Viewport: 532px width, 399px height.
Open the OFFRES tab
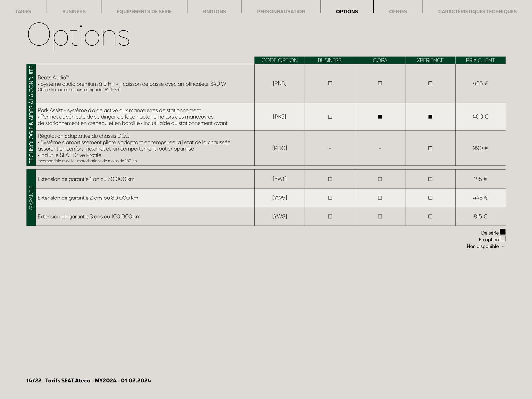(x=398, y=11)
